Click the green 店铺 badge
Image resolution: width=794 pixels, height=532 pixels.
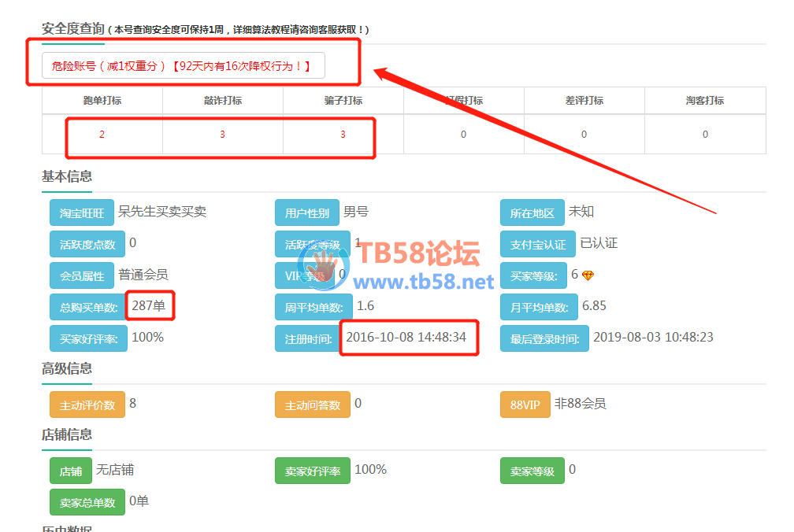[x=71, y=471]
